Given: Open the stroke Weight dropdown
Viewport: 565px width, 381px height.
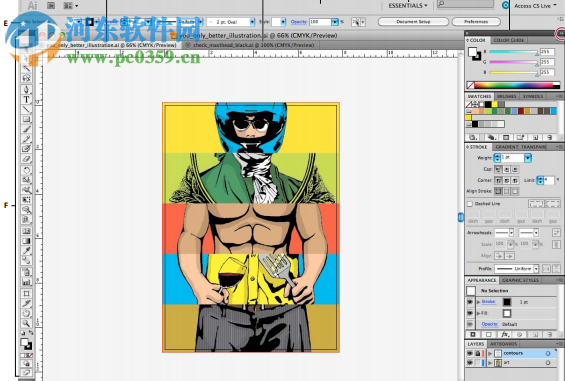Looking at the screenshot, I should 528,158.
